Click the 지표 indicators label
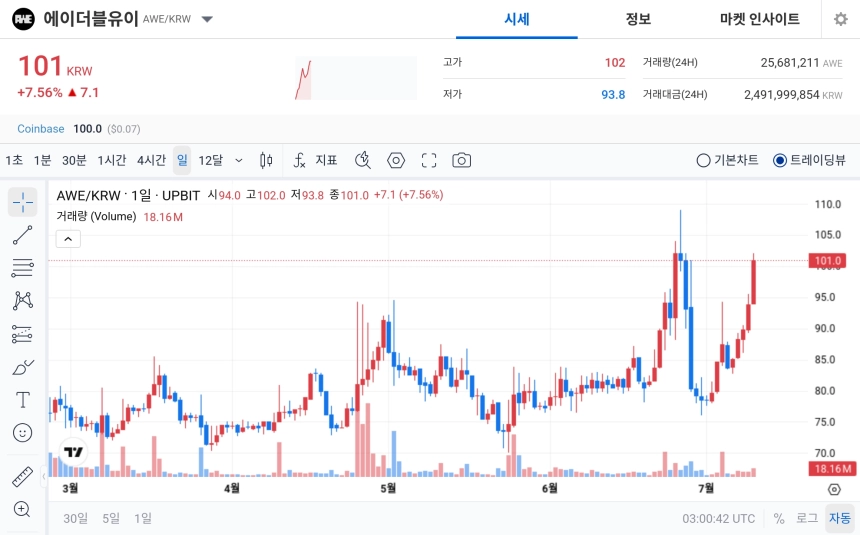 [326, 160]
